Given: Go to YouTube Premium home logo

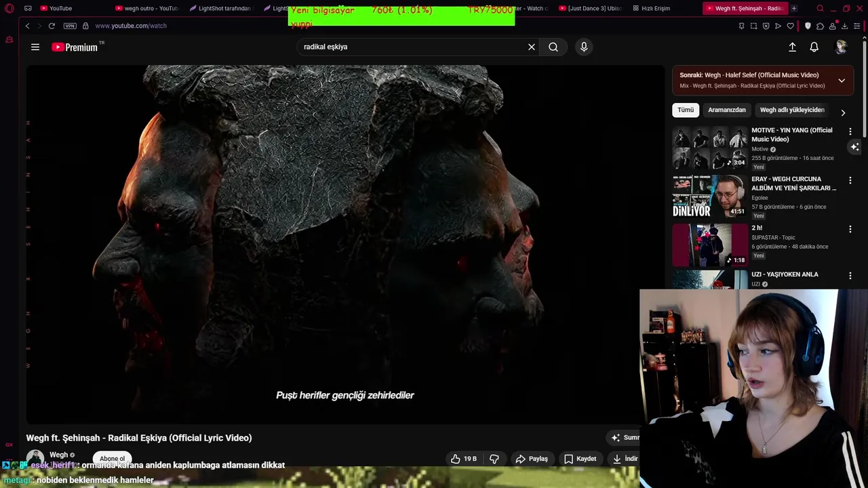Looking at the screenshot, I should (75, 47).
